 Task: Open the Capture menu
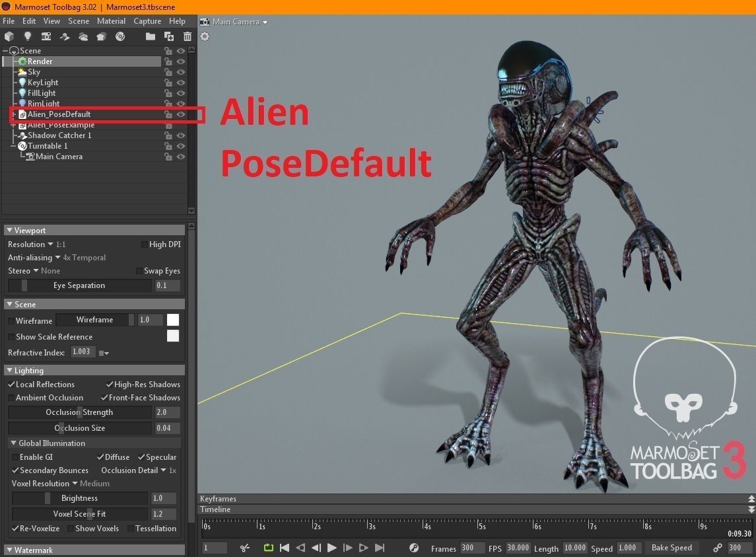147,21
